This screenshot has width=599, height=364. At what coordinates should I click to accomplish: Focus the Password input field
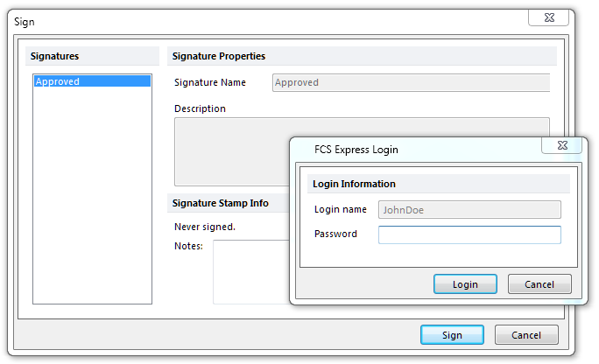(x=469, y=234)
